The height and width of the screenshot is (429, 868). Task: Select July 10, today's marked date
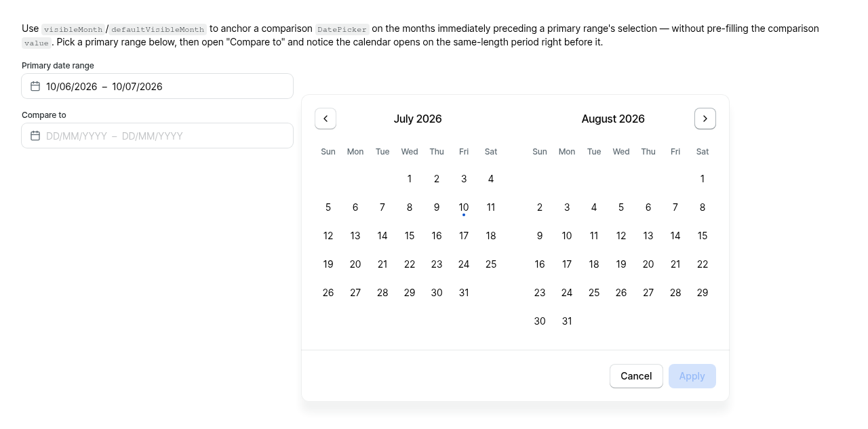click(464, 207)
